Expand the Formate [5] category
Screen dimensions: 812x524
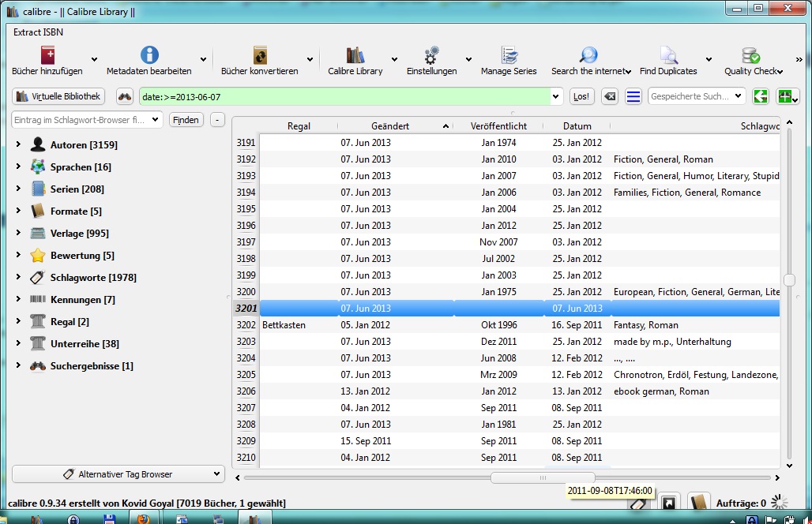click(19, 211)
